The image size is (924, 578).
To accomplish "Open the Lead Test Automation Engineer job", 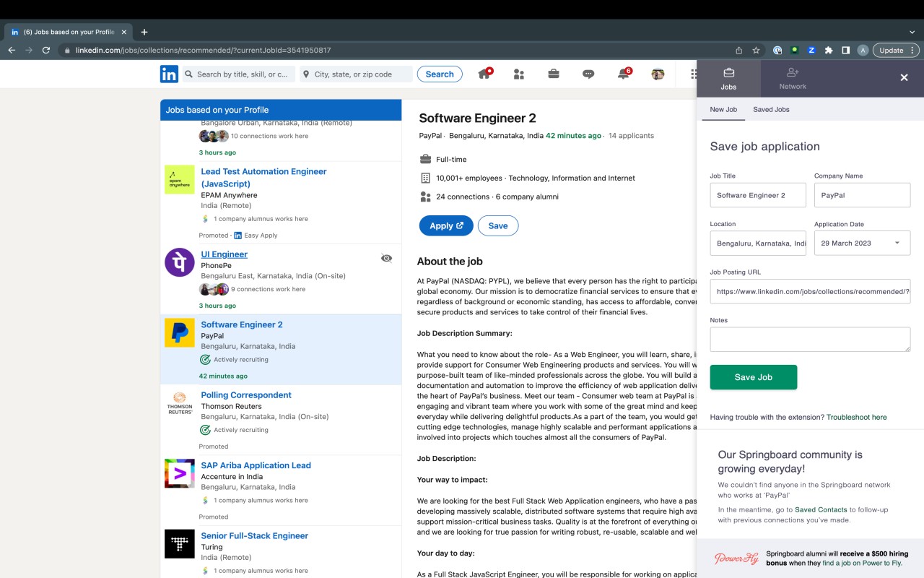I will click(263, 178).
